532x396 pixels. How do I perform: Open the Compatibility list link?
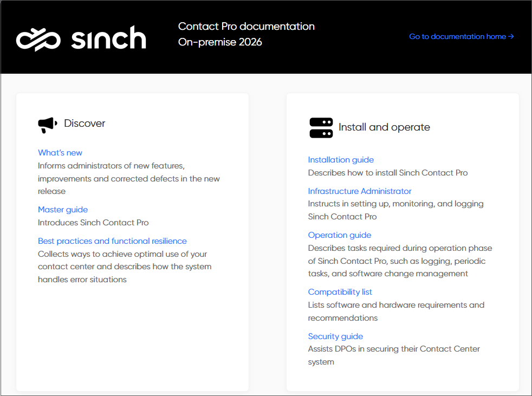click(x=340, y=292)
